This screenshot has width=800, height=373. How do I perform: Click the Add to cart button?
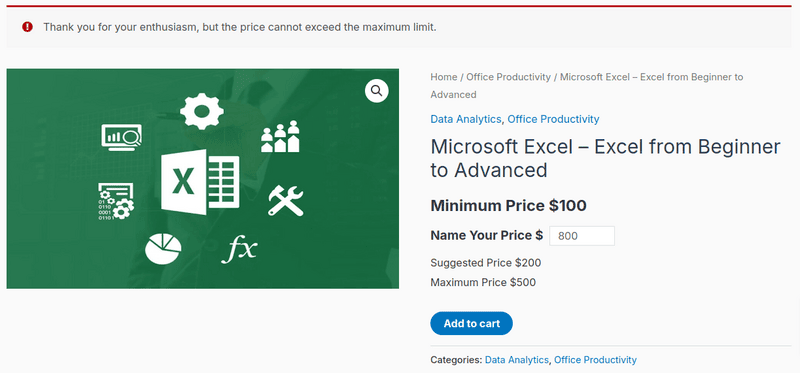click(x=471, y=324)
